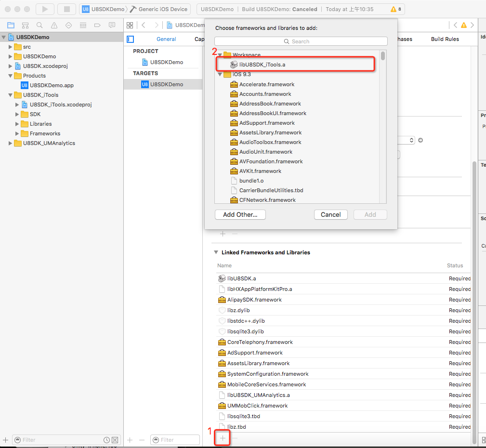Click the Stop button in toolbar
Viewport: 486px width, 448px height.
click(66, 9)
